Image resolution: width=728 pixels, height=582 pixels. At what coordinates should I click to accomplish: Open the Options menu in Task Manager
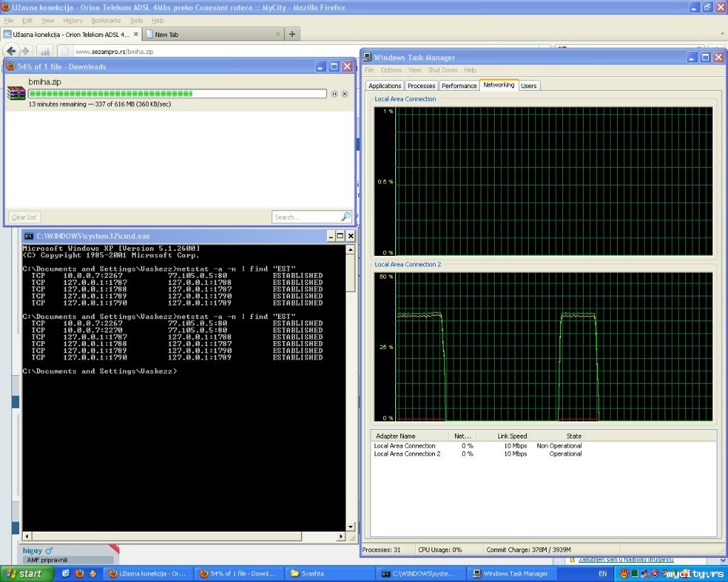(391, 70)
